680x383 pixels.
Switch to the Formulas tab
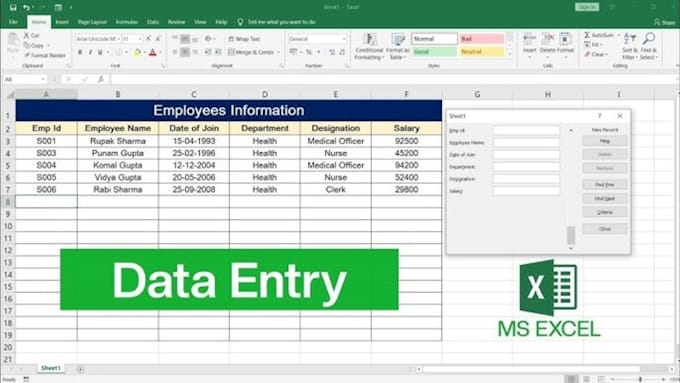point(127,22)
